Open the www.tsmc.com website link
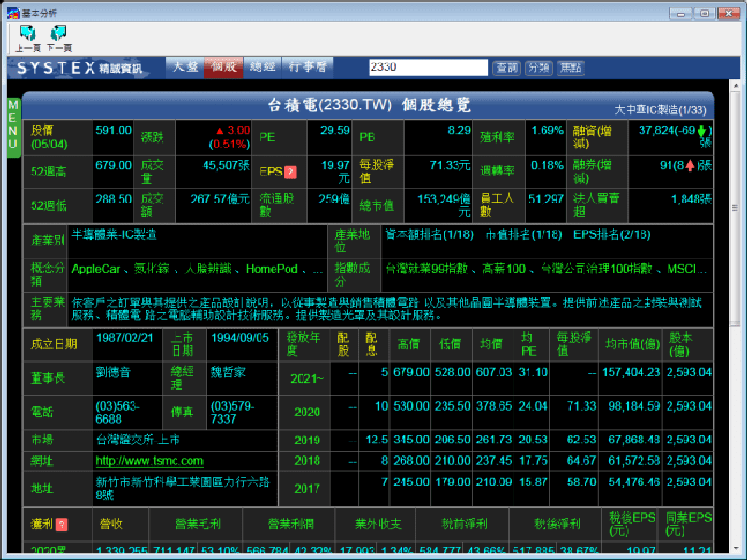The image size is (747, 560). pos(149,461)
